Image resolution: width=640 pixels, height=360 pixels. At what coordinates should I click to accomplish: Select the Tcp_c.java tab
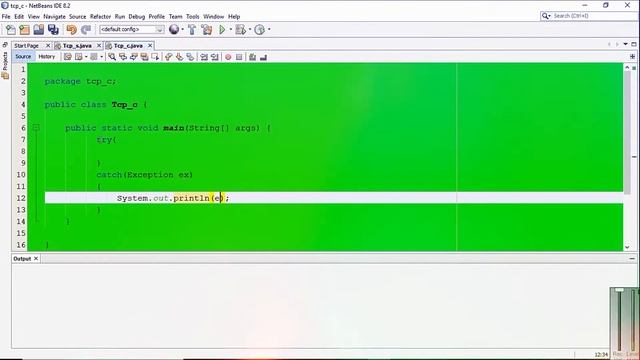(128, 46)
